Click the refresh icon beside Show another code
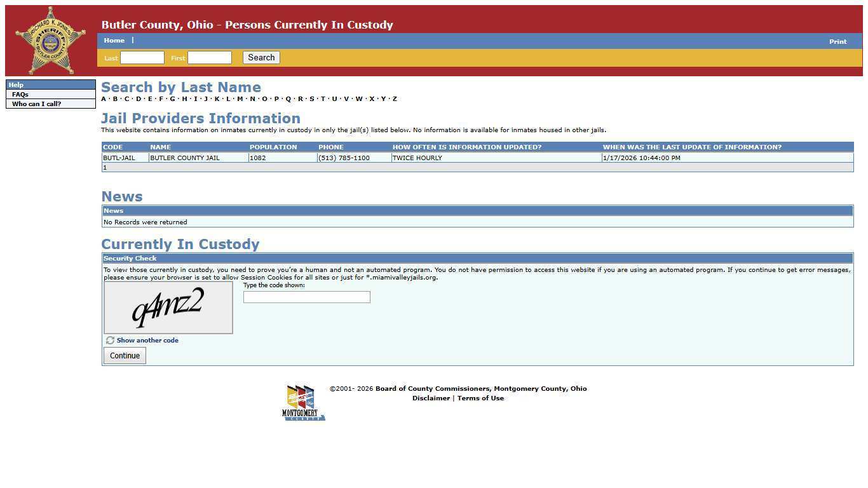 [x=110, y=341]
